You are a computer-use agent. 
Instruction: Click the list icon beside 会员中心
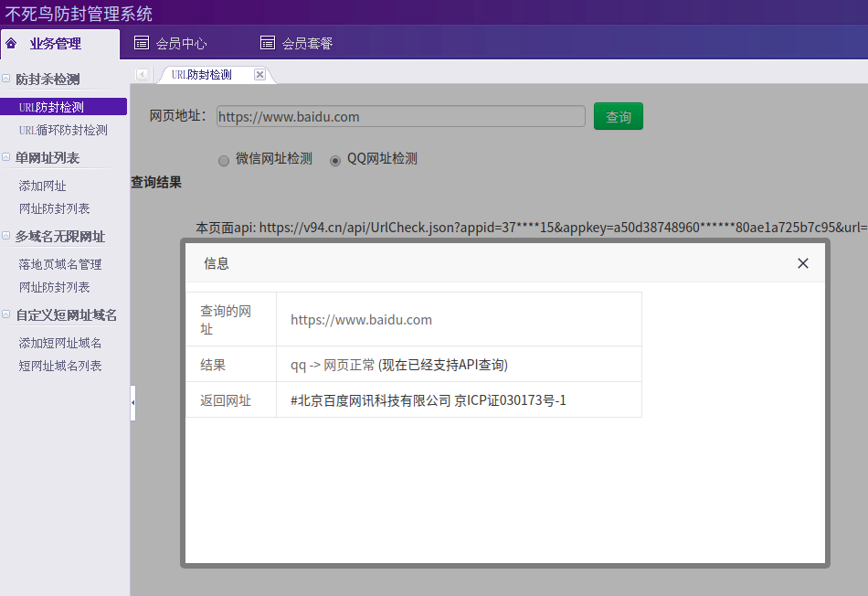pyautogui.click(x=142, y=43)
